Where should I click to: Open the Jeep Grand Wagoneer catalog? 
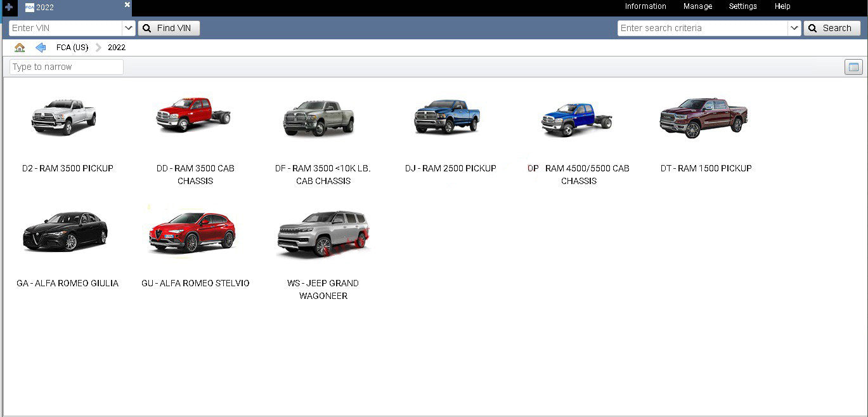click(323, 234)
